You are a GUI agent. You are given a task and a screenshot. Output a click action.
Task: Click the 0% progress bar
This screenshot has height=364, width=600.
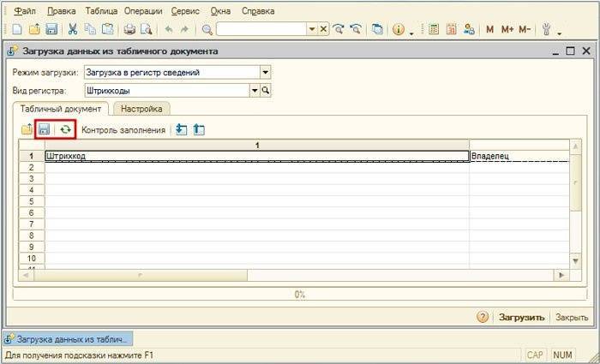(x=300, y=294)
